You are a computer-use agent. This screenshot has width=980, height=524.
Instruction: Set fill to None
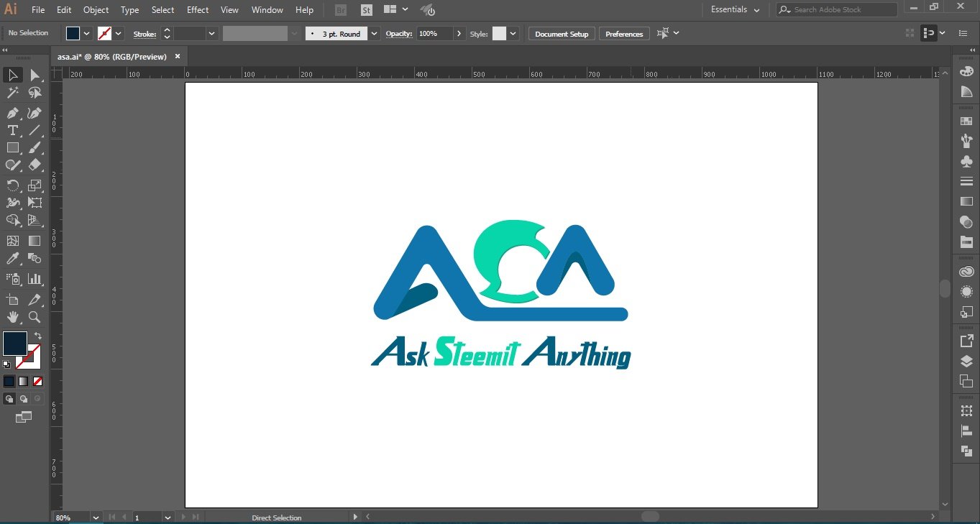coord(37,381)
